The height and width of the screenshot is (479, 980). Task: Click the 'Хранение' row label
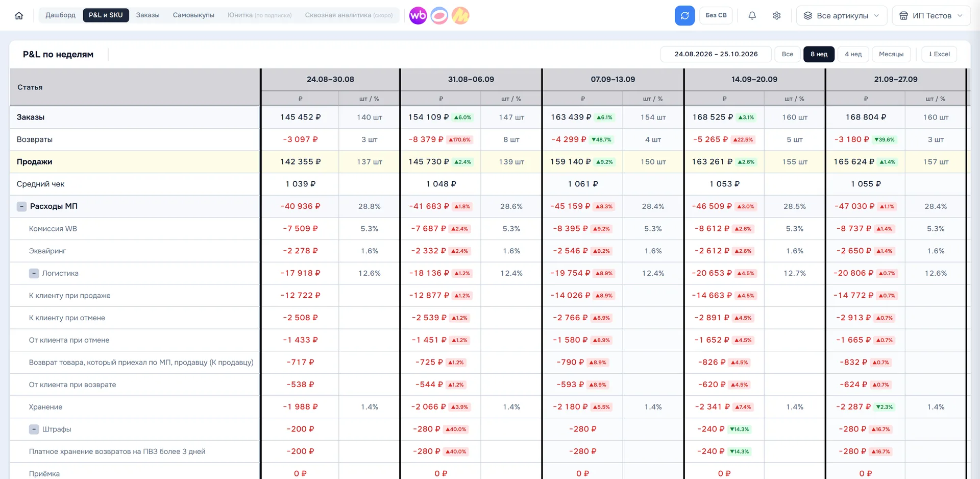(45, 407)
